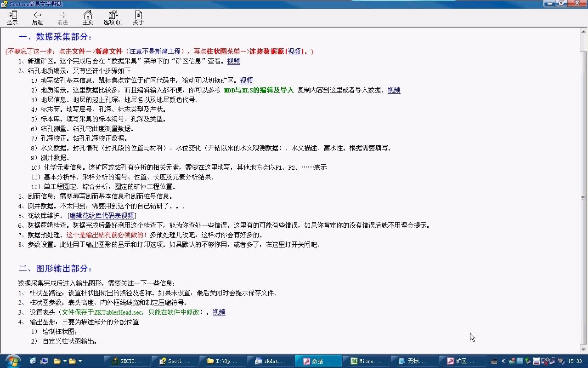The image size is (588, 368).
Task: Click the row 1、柱状图路径
Action: (148, 293)
